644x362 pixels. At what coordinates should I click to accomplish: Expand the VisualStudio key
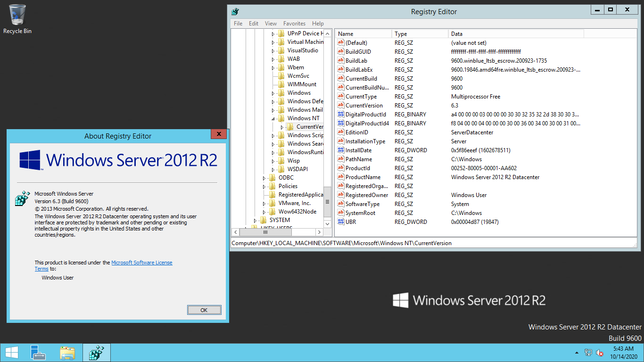(273, 50)
